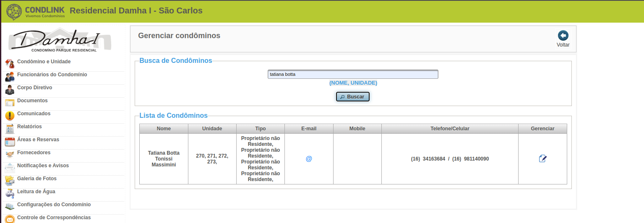Viewport: 644px width, 223px height.
Task: Click the Leitura de Água faucet icon
Action: (x=10, y=194)
